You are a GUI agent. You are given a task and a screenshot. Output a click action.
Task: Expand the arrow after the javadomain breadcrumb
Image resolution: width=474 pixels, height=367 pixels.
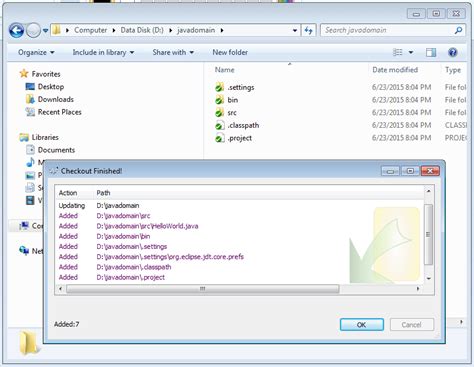222,30
